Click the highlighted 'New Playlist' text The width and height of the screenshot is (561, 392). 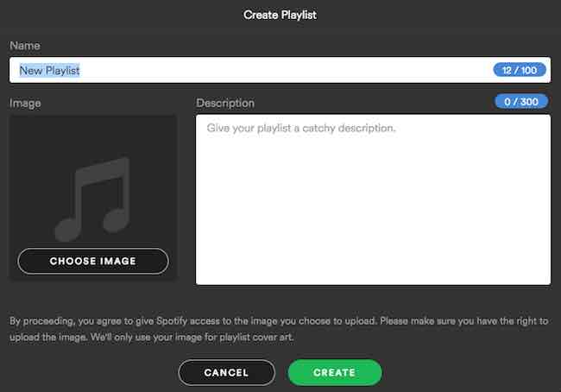(x=50, y=71)
